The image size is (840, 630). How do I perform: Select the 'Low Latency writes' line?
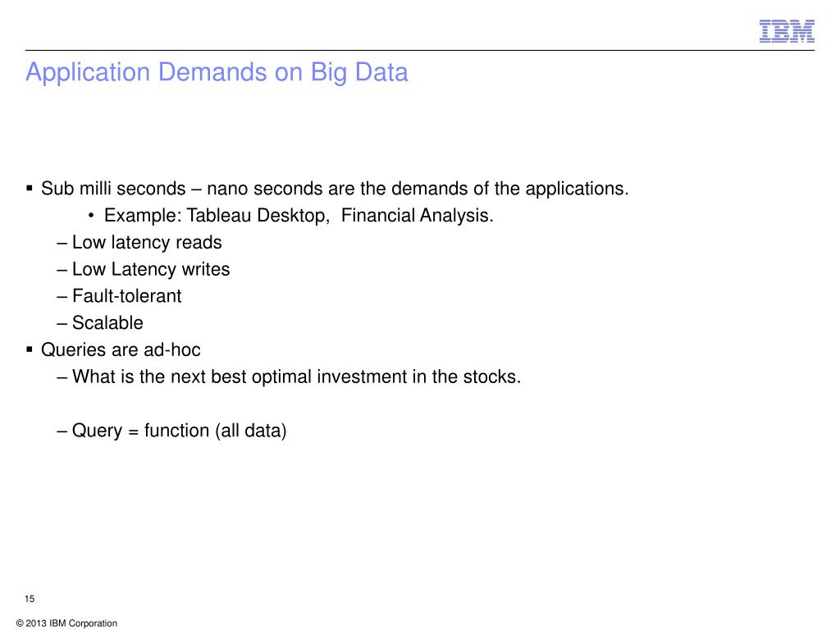pyautogui.click(x=144, y=269)
